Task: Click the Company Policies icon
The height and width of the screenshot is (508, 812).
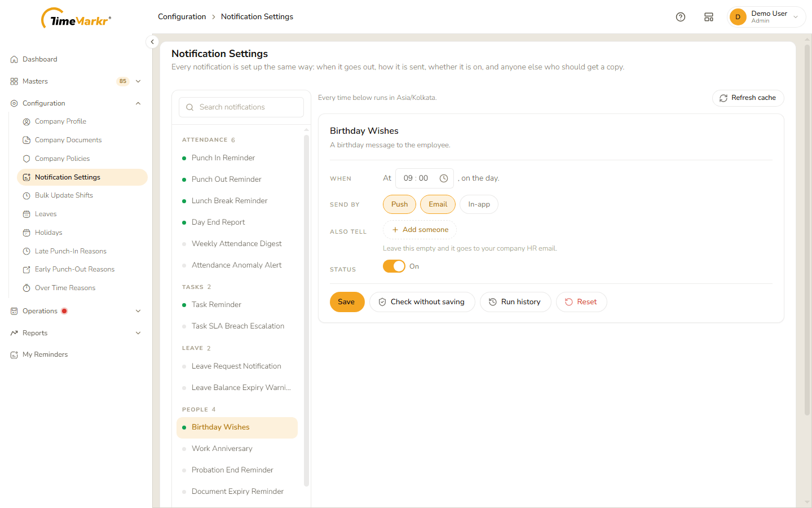Action: point(27,159)
